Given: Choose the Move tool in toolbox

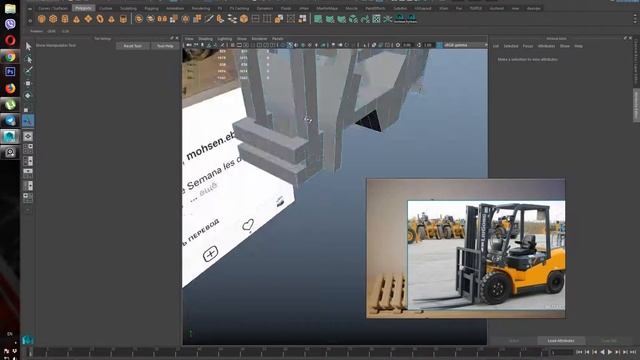Looking at the screenshot, I should pos(28,83).
